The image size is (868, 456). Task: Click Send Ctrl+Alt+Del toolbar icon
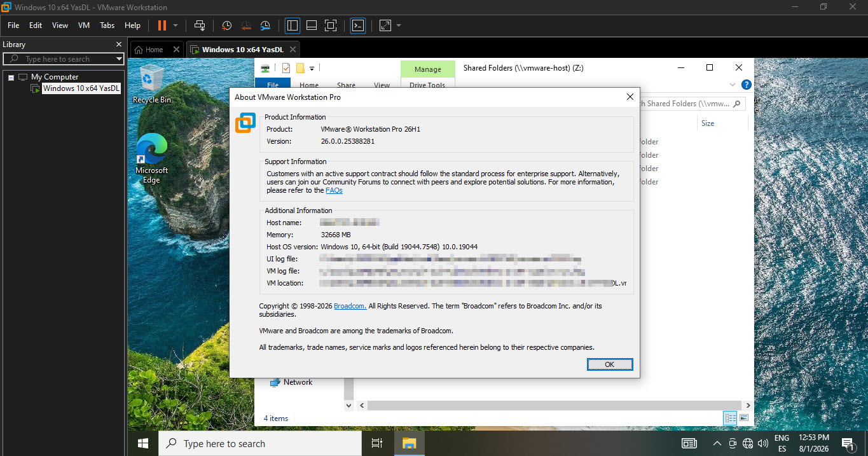coord(200,25)
